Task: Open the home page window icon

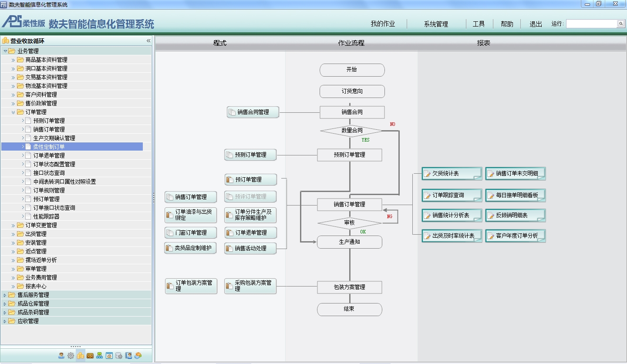Action: (x=109, y=355)
